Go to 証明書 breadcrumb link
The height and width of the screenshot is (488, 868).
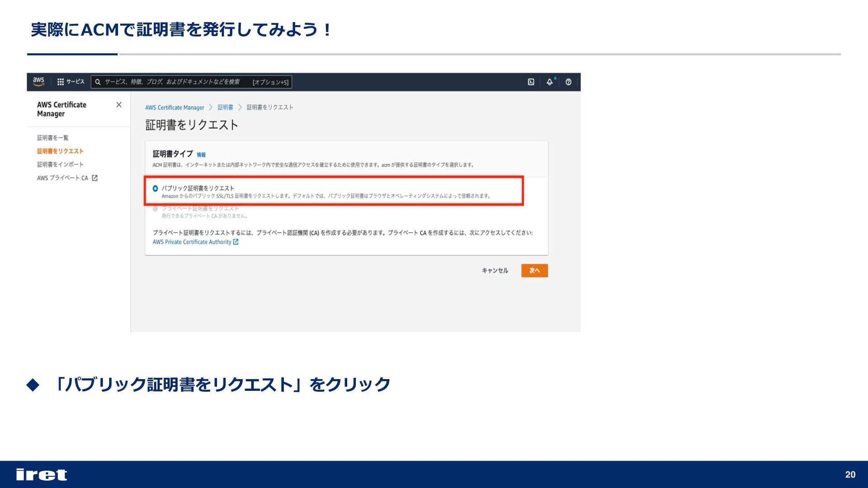click(x=225, y=108)
